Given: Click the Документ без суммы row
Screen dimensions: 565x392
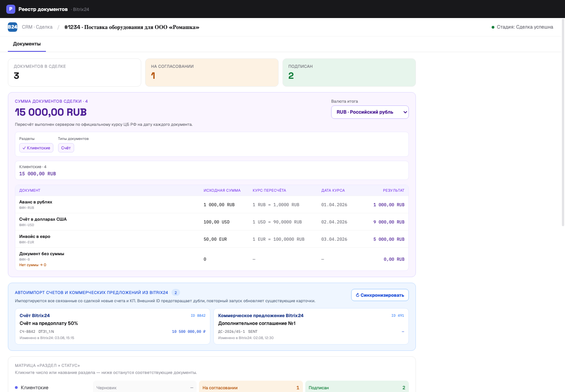Looking at the screenshot, I should pyautogui.click(x=212, y=259).
